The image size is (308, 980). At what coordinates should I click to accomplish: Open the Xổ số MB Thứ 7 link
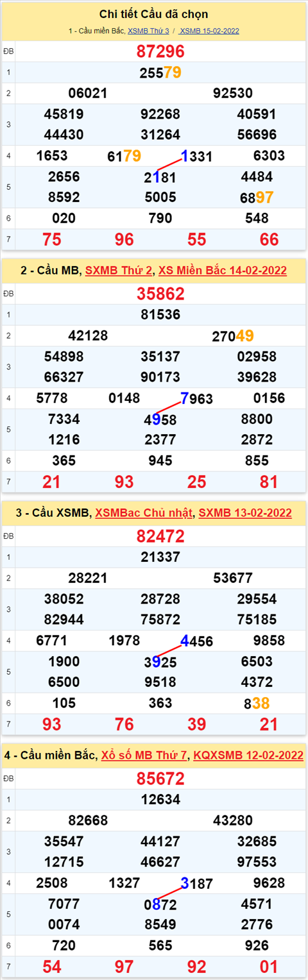pyautogui.click(x=144, y=755)
